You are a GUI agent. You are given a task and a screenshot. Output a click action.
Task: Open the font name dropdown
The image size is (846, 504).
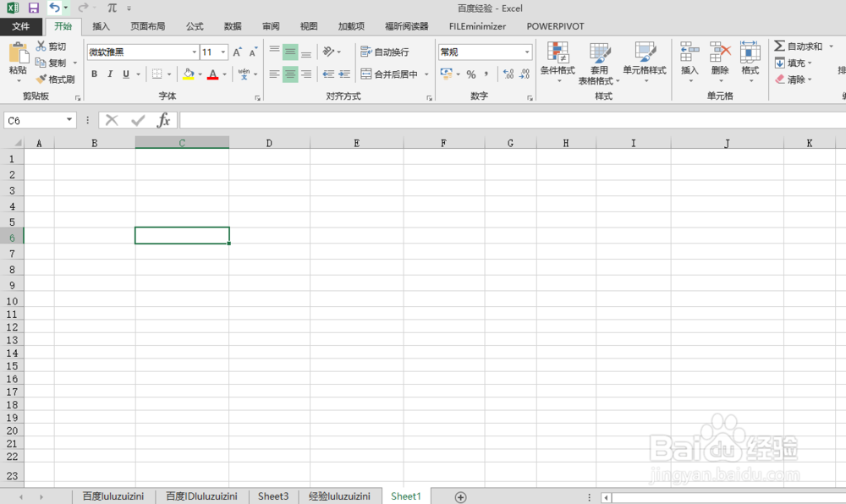195,52
